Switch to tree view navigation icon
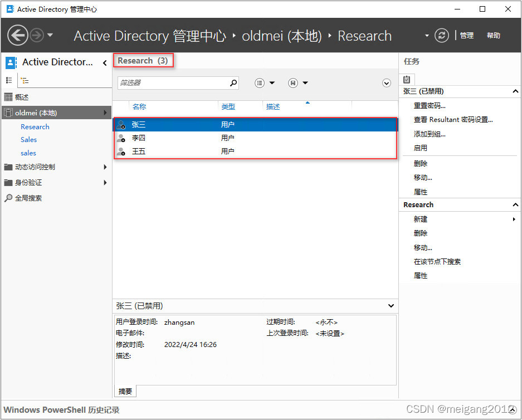522x420 pixels. 25,80
